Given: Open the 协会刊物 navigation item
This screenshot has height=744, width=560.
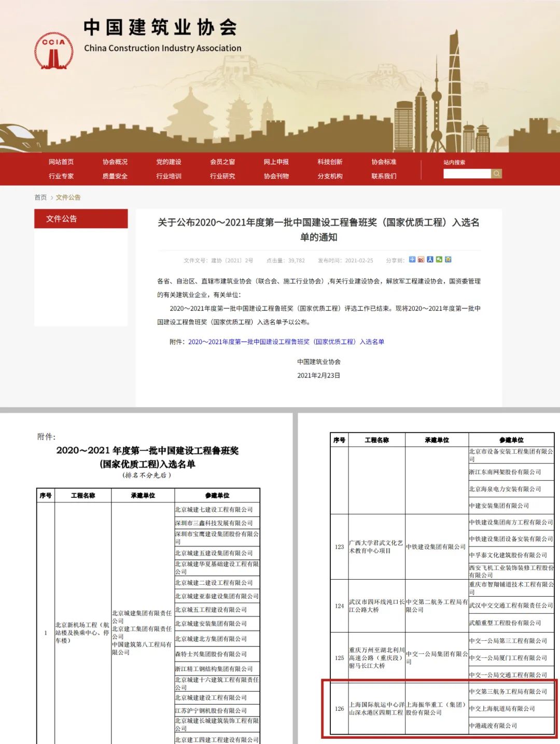Looking at the screenshot, I should [x=276, y=176].
